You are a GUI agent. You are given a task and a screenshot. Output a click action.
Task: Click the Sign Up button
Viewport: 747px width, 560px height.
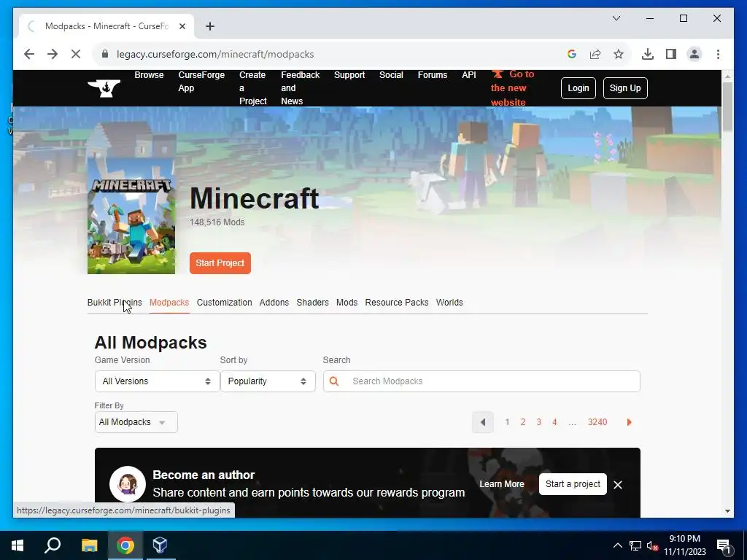click(x=625, y=88)
